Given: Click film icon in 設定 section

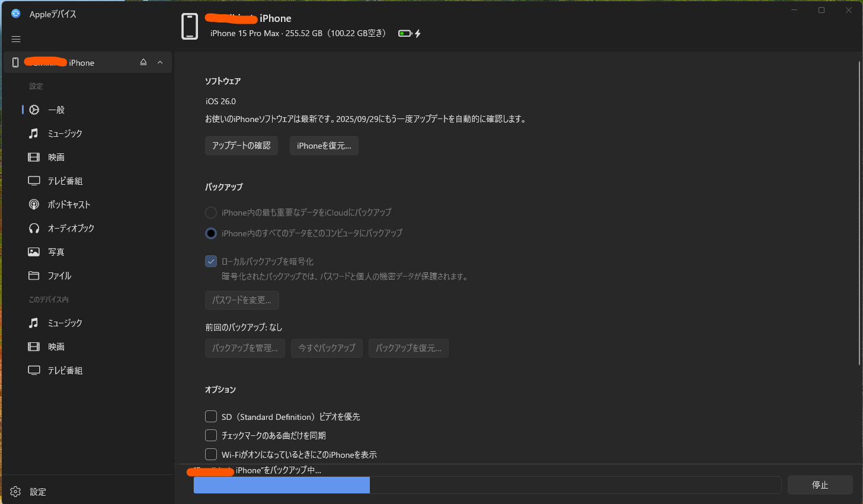Looking at the screenshot, I should point(34,157).
